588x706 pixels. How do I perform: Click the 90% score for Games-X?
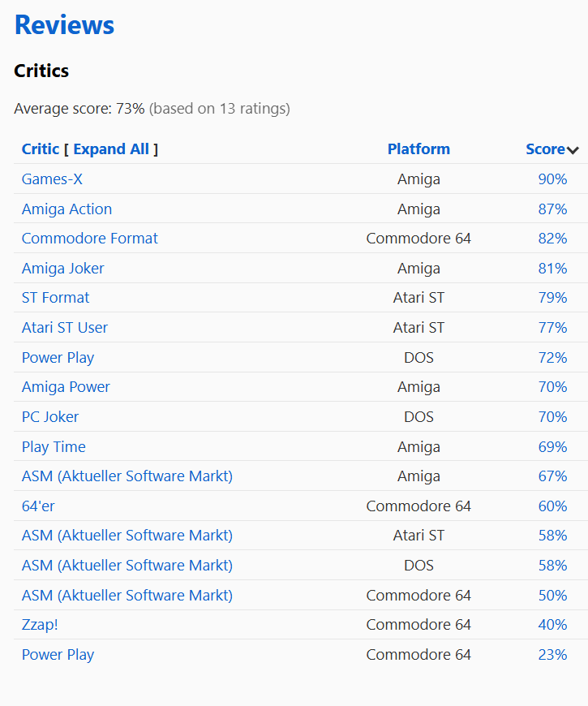coord(552,179)
